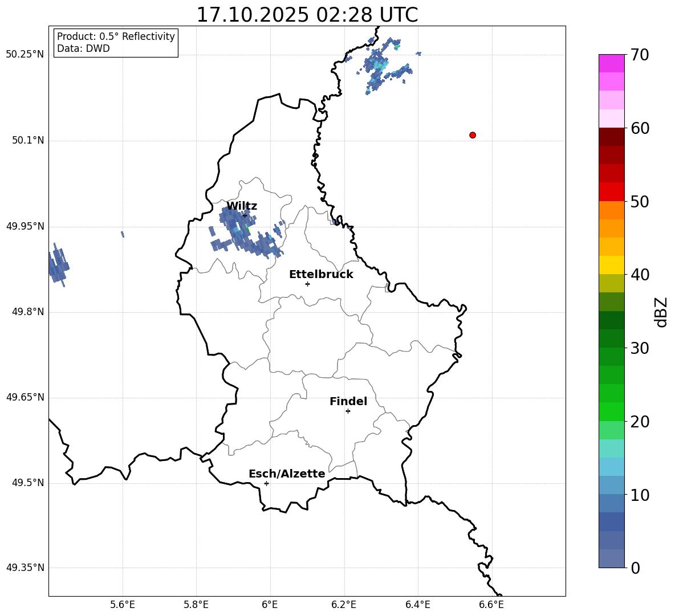Screen dimensions: 675x616
Task: Click the bright red swatch above 50 dBZ
Action: coord(611,192)
